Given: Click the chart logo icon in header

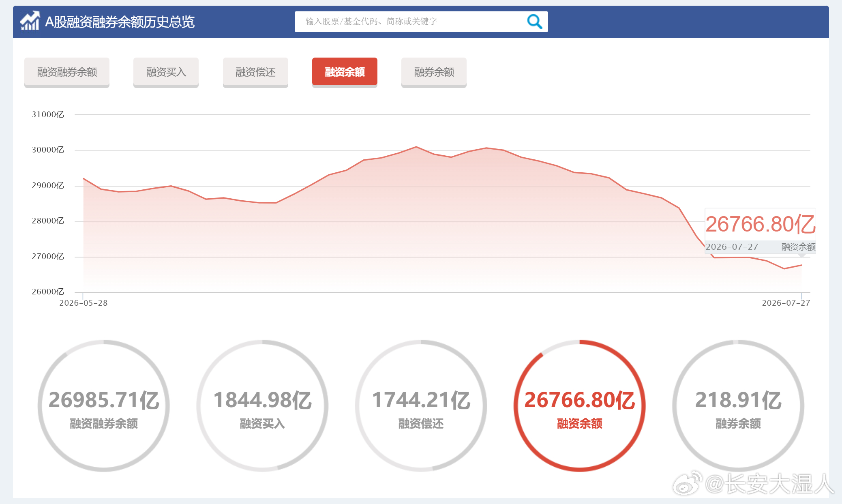Looking at the screenshot, I should pyautogui.click(x=30, y=21).
